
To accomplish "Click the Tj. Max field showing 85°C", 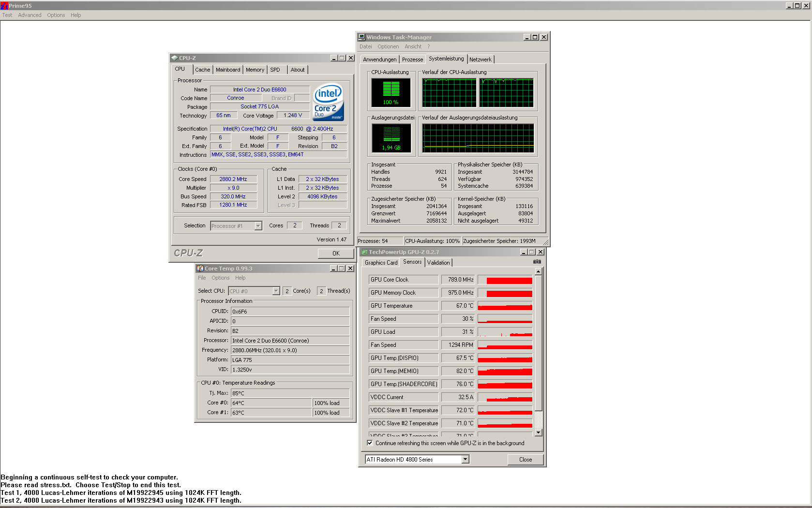I will coord(290,393).
